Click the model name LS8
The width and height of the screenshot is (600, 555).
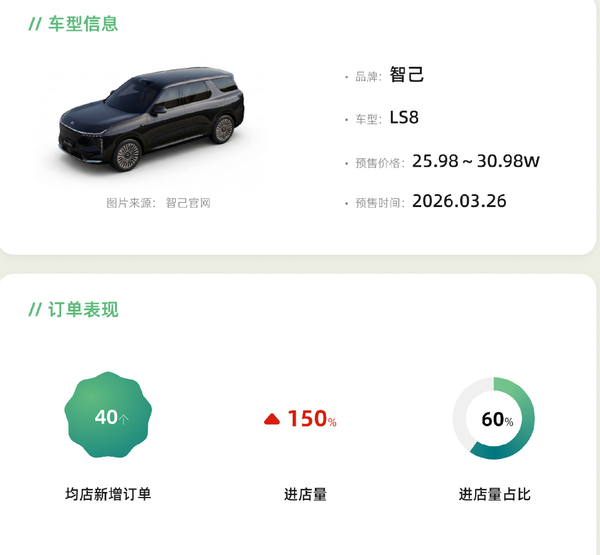tap(404, 118)
